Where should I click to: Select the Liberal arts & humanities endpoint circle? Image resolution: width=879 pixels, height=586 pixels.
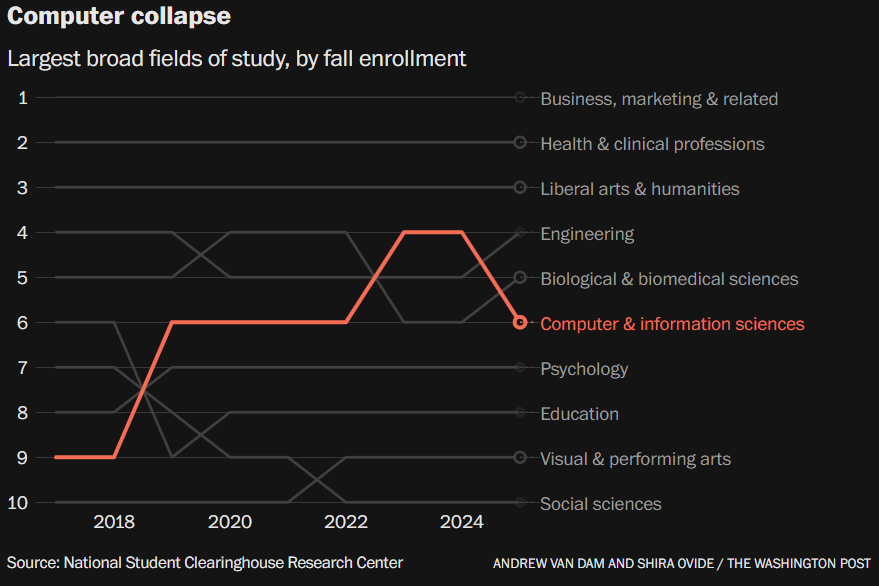(520, 187)
